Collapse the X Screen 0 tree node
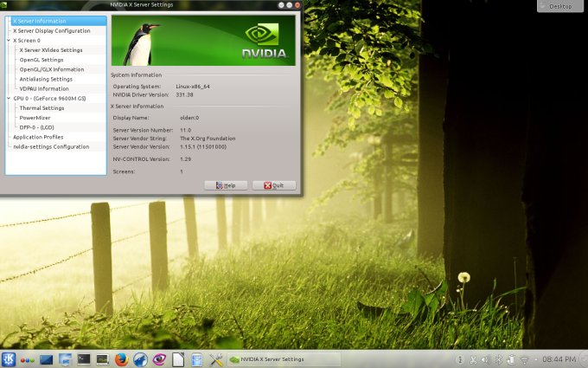This screenshot has width=588, height=368. (9, 40)
